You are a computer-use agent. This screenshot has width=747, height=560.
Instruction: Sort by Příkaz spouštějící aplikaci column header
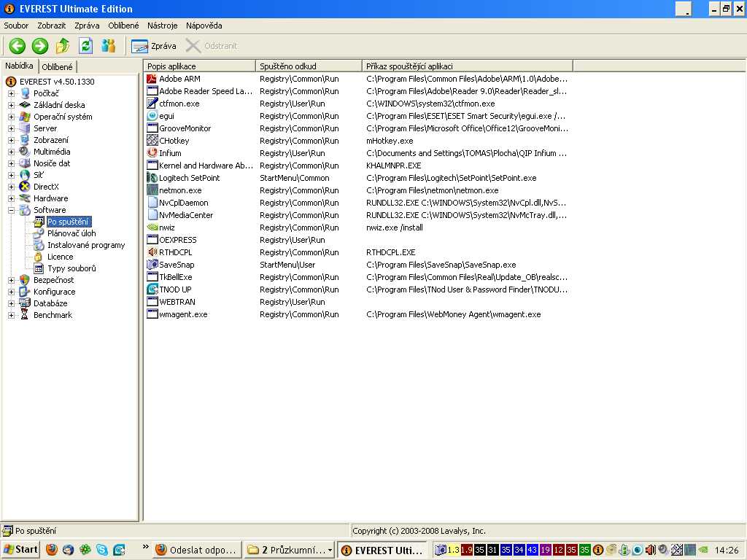click(468, 66)
